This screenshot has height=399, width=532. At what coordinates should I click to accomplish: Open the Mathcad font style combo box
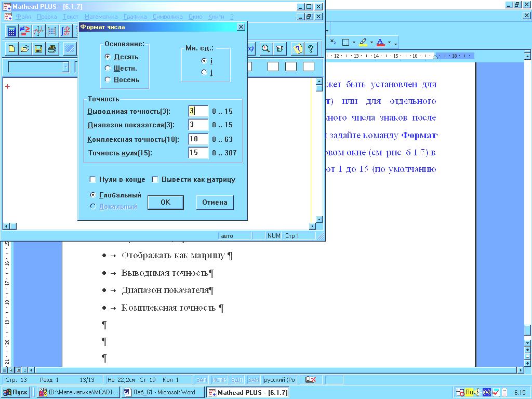(x=38, y=67)
